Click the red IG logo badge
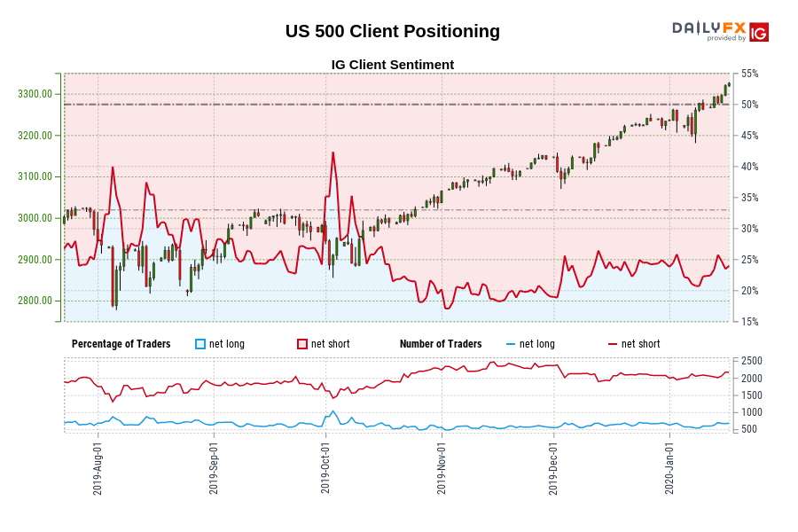 759,32
